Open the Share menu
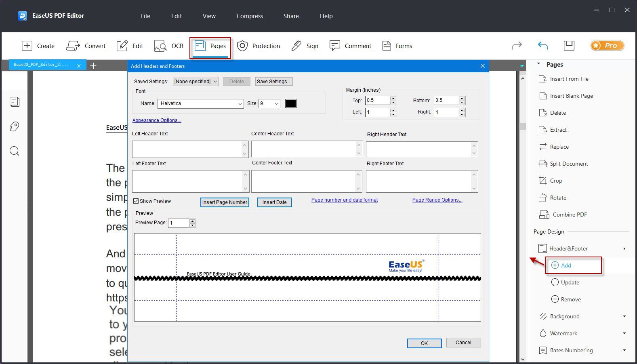The width and height of the screenshot is (637, 364). pos(291,16)
